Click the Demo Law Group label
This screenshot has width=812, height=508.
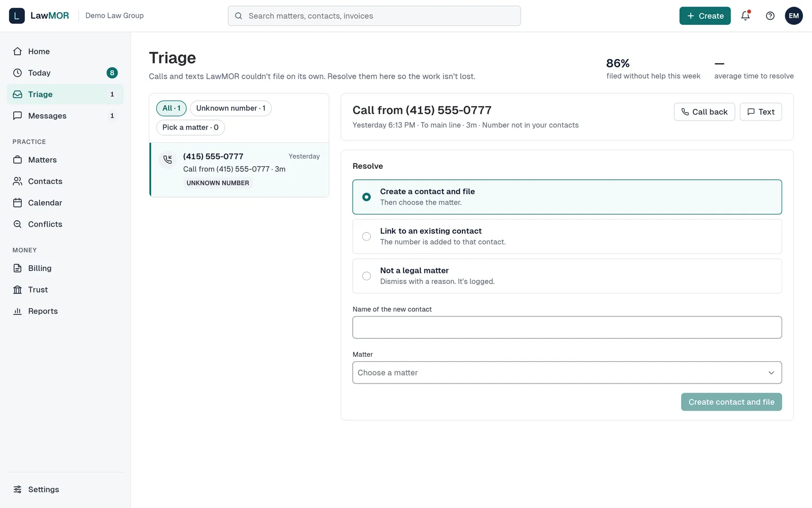coord(115,16)
